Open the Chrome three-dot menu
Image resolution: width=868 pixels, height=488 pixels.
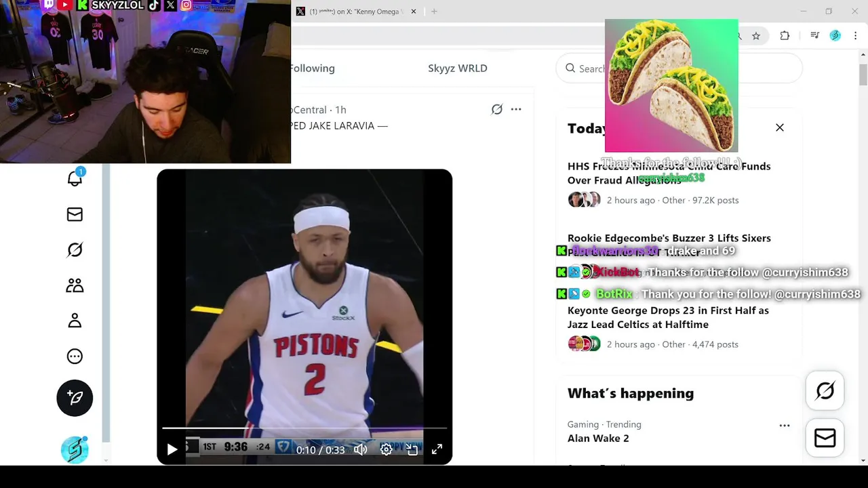(856, 36)
